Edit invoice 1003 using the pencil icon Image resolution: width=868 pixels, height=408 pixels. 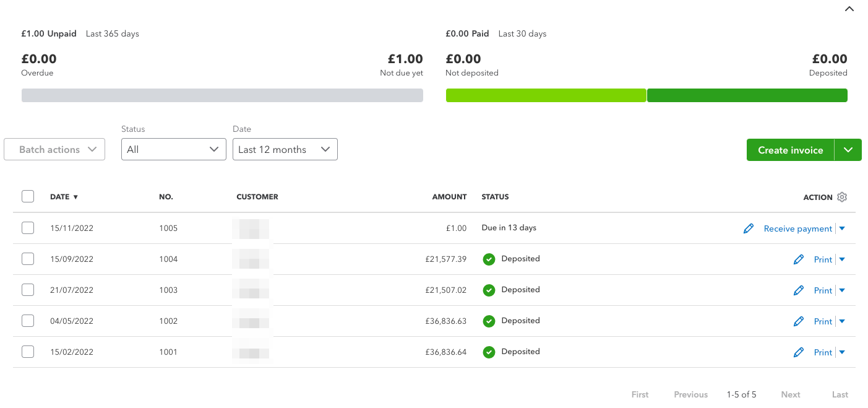798,290
